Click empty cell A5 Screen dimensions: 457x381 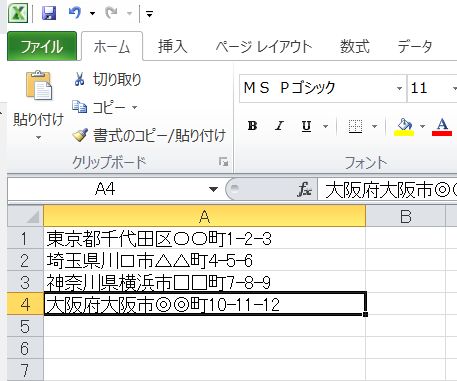(205, 326)
